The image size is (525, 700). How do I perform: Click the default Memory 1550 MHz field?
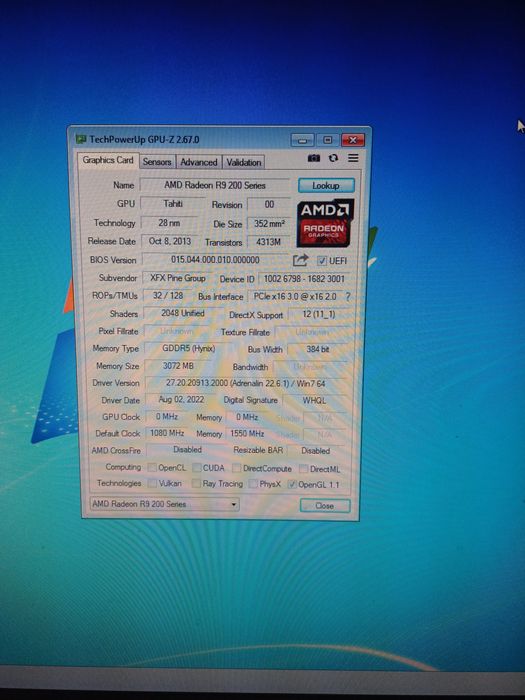click(247, 433)
